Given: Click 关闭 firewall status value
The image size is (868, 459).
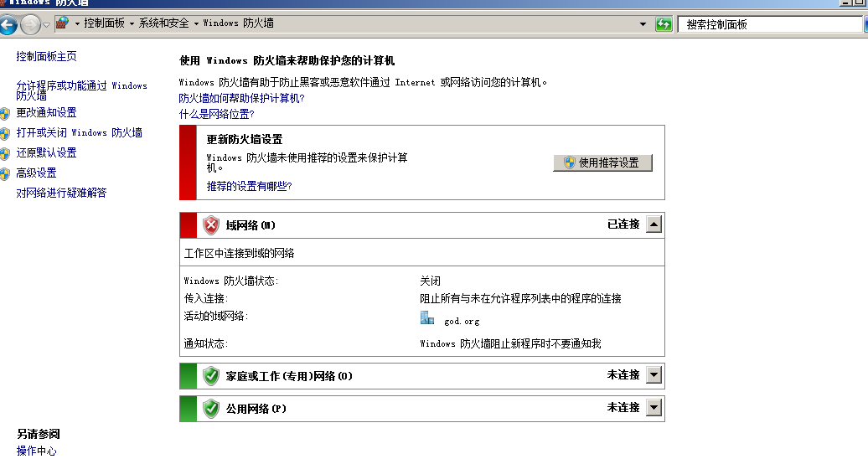Looking at the screenshot, I should click(x=430, y=281).
